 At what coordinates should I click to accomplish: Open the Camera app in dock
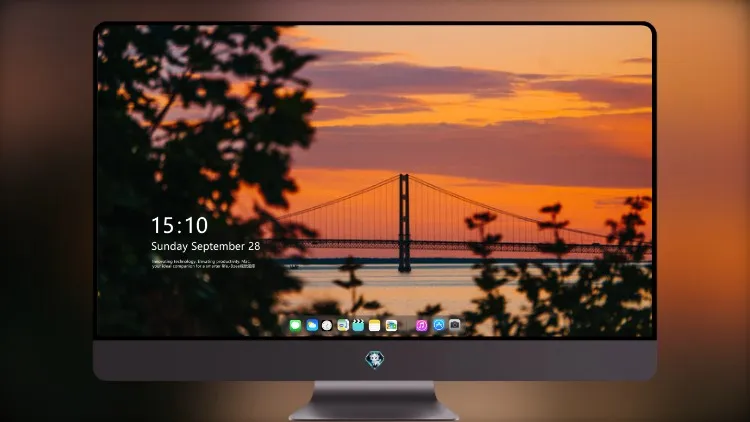pos(455,325)
